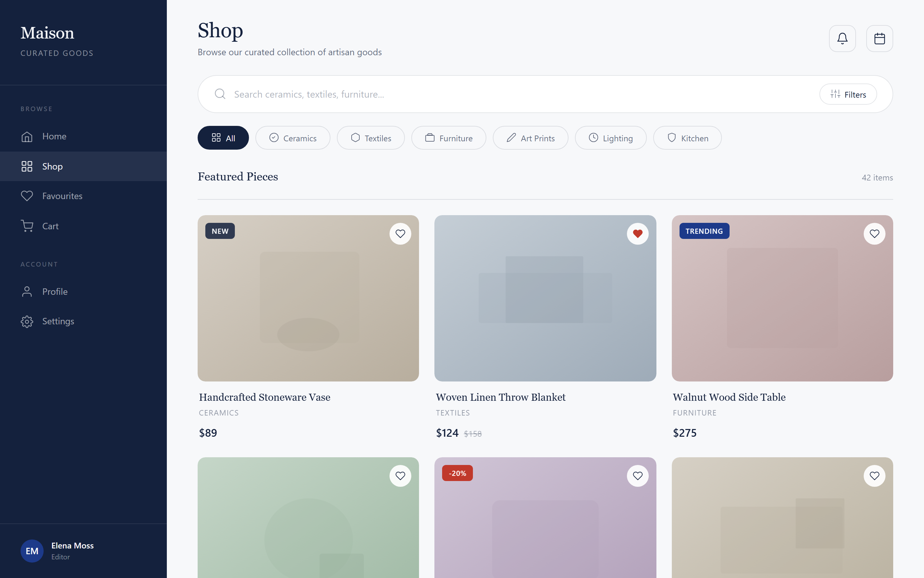Screen dimensions: 924x578
Task: Click the Settings gear icon
Action: click(x=27, y=321)
